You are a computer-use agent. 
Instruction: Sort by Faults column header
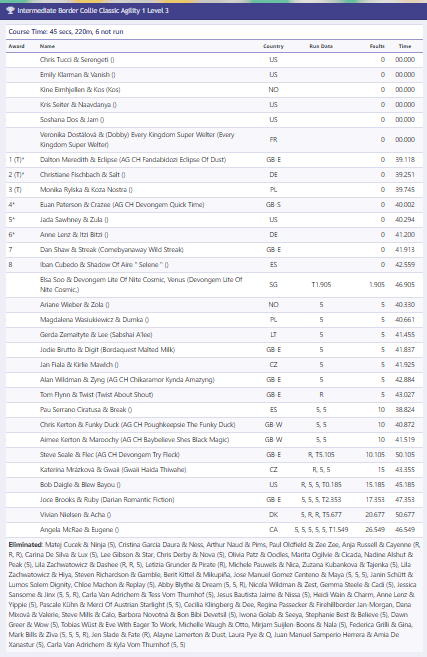(377, 46)
